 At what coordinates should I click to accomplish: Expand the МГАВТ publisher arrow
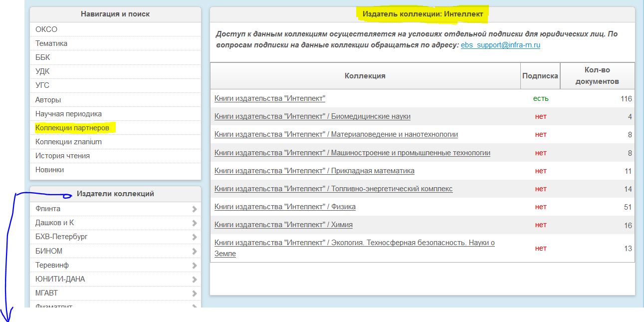coord(194,294)
